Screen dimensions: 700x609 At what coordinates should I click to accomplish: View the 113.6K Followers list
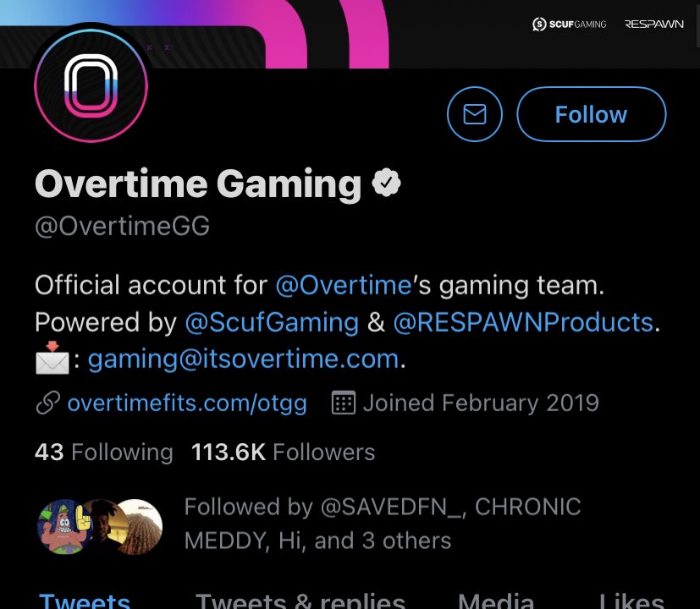coord(283,452)
